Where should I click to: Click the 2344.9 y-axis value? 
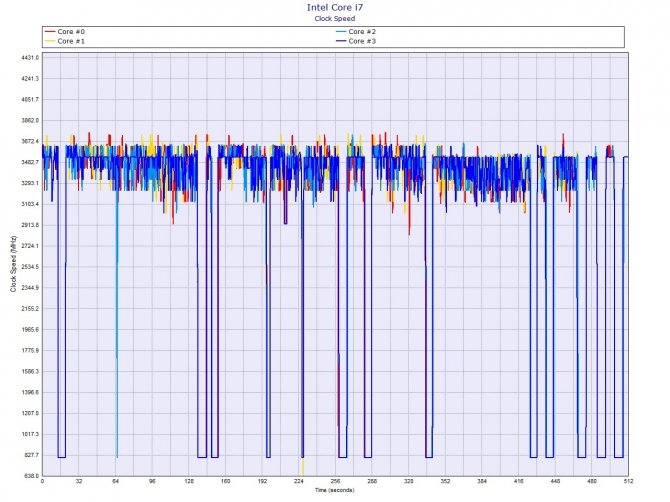30,288
